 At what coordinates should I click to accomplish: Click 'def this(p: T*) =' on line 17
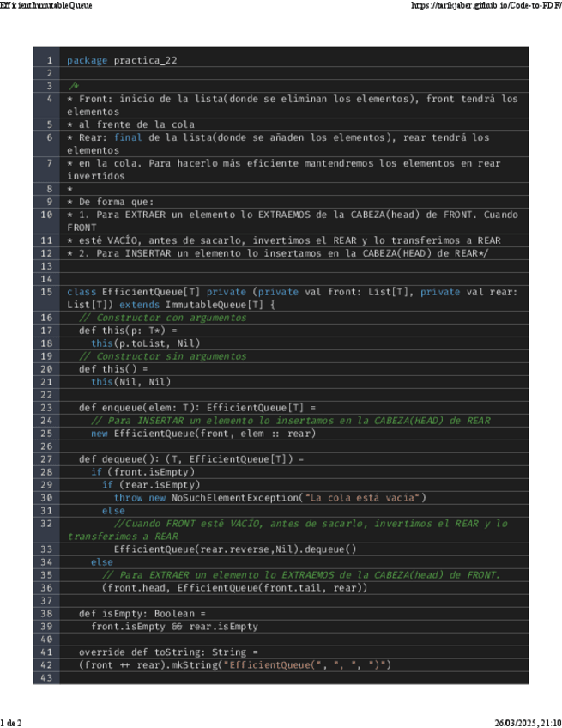(x=128, y=331)
